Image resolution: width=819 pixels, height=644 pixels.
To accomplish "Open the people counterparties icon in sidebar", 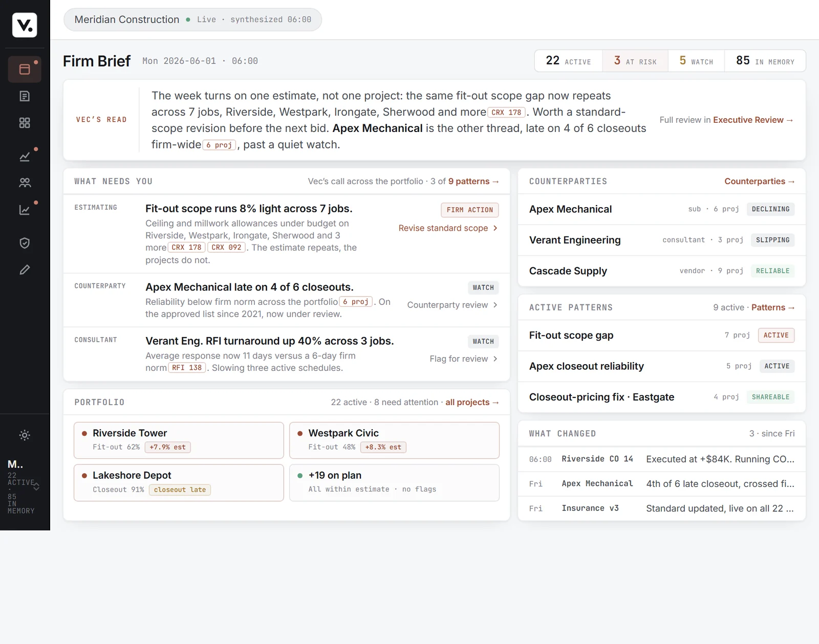I will point(25,183).
